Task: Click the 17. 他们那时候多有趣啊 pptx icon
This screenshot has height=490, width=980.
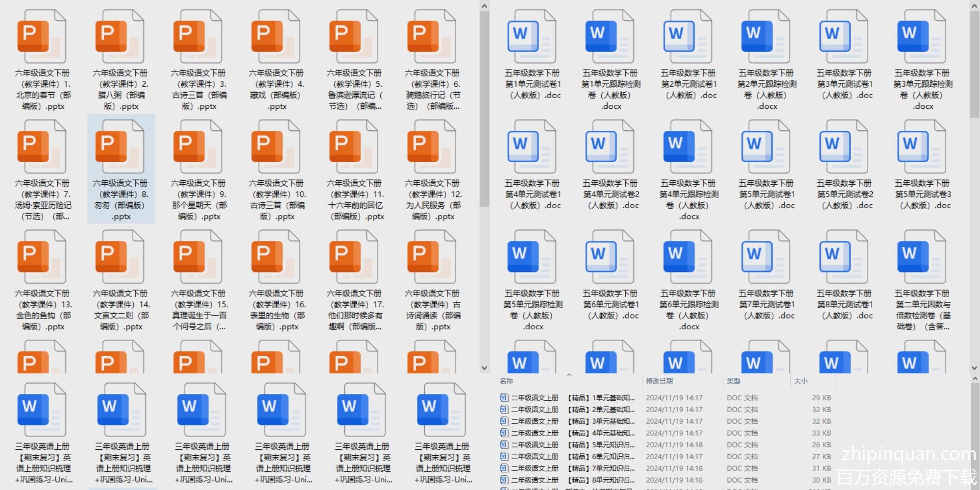Action: click(x=354, y=257)
